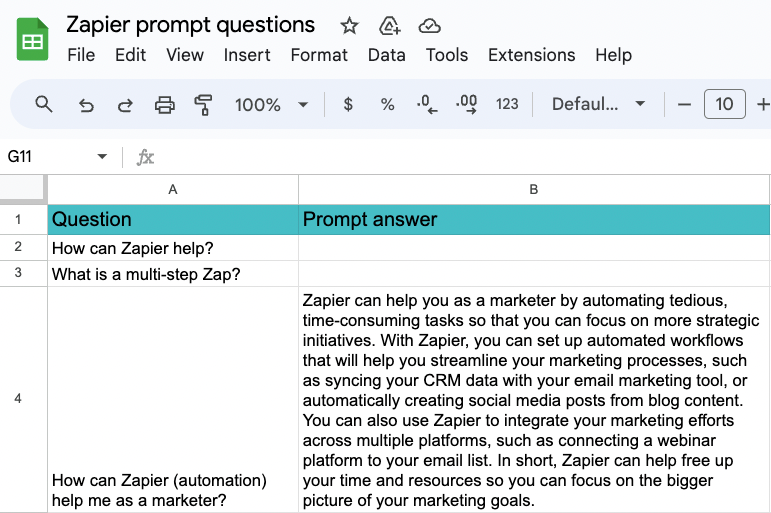
Task: Increase decimal places
Action: click(466, 104)
